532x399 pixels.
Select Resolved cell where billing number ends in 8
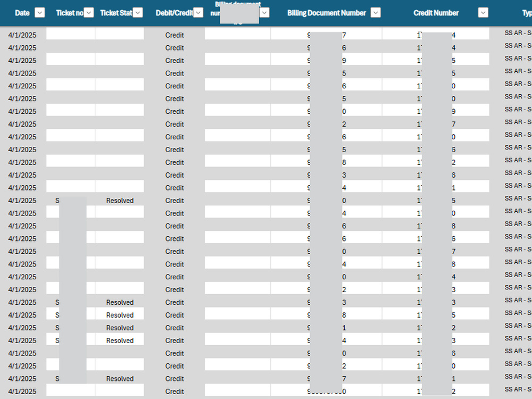(x=120, y=315)
